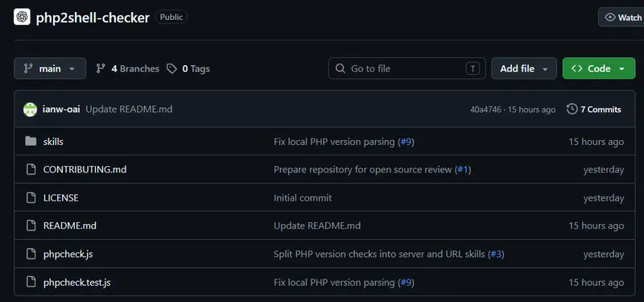Image resolution: width=644 pixels, height=302 pixels.
Task: Click the ianw-oai user avatar
Action: (30, 110)
